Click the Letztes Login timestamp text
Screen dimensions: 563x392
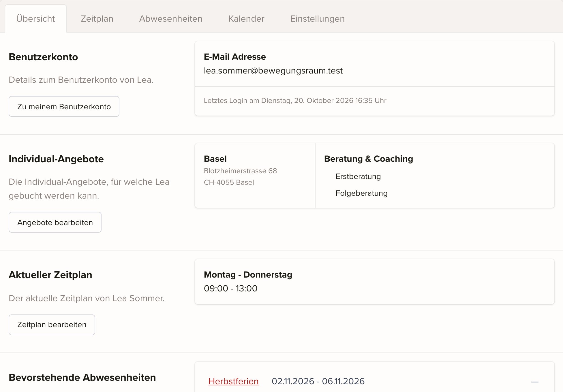295,101
